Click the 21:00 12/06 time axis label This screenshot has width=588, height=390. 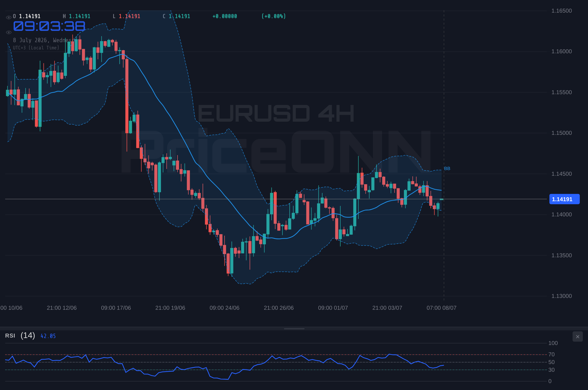[62, 308]
